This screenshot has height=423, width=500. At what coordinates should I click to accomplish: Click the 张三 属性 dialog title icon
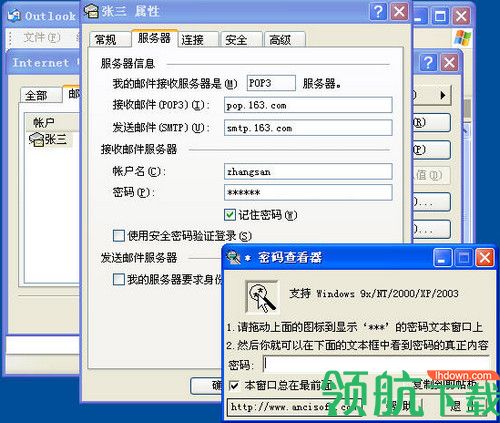[91, 11]
